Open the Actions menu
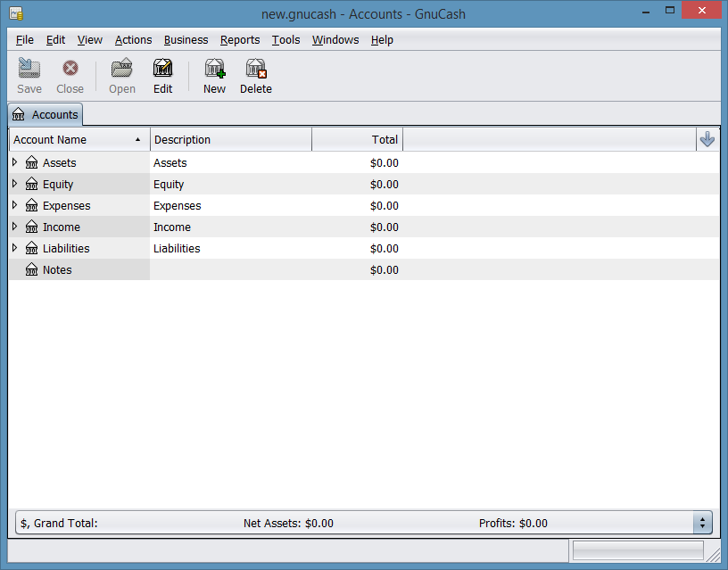 click(x=133, y=40)
